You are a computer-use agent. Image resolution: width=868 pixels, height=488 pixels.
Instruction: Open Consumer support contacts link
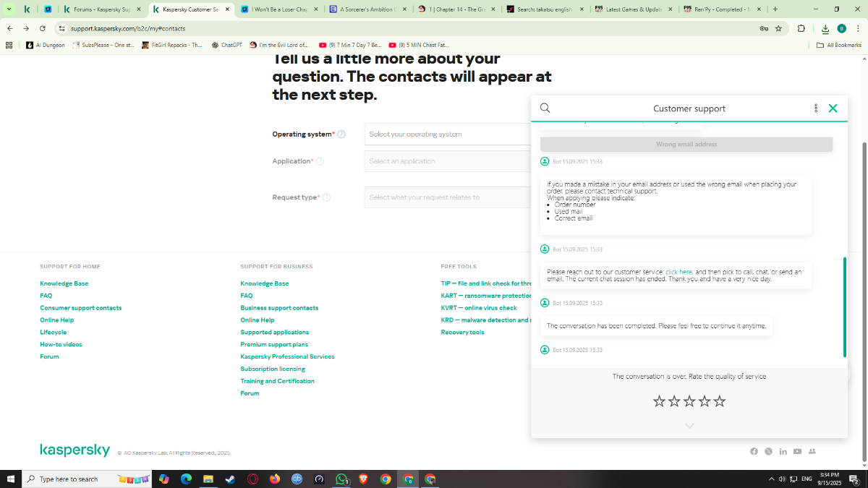[80, 308]
